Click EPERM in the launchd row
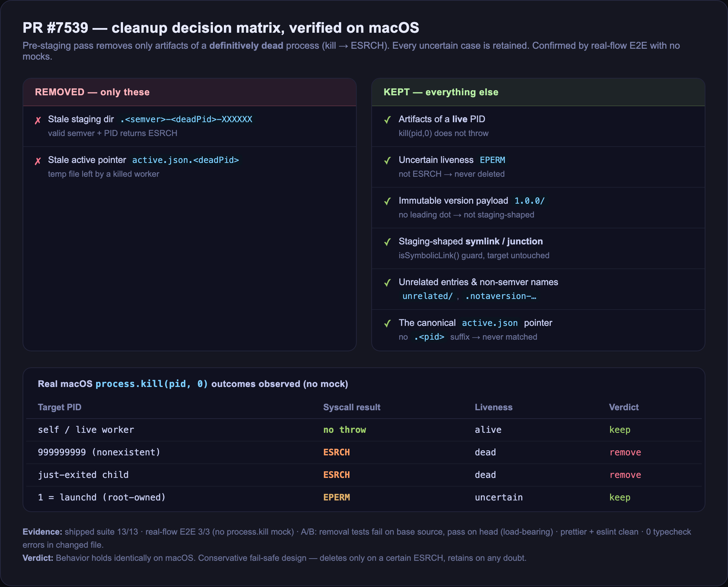 point(337,498)
